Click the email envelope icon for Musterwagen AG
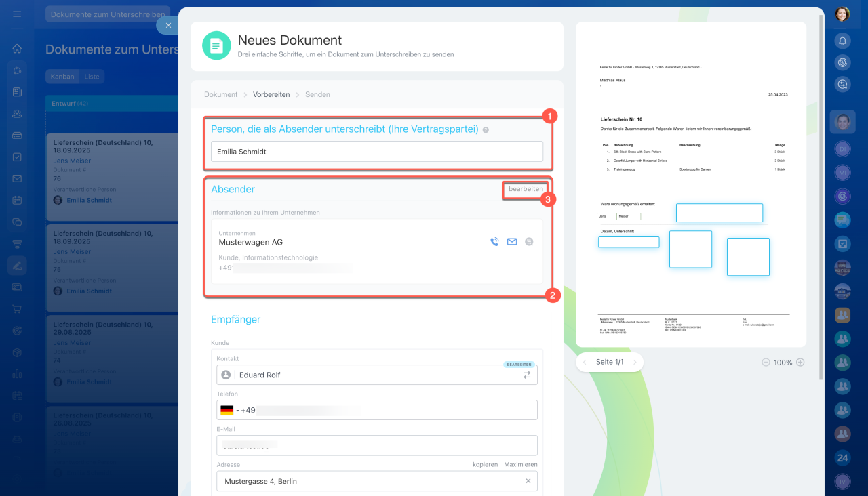868x496 pixels. [512, 241]
